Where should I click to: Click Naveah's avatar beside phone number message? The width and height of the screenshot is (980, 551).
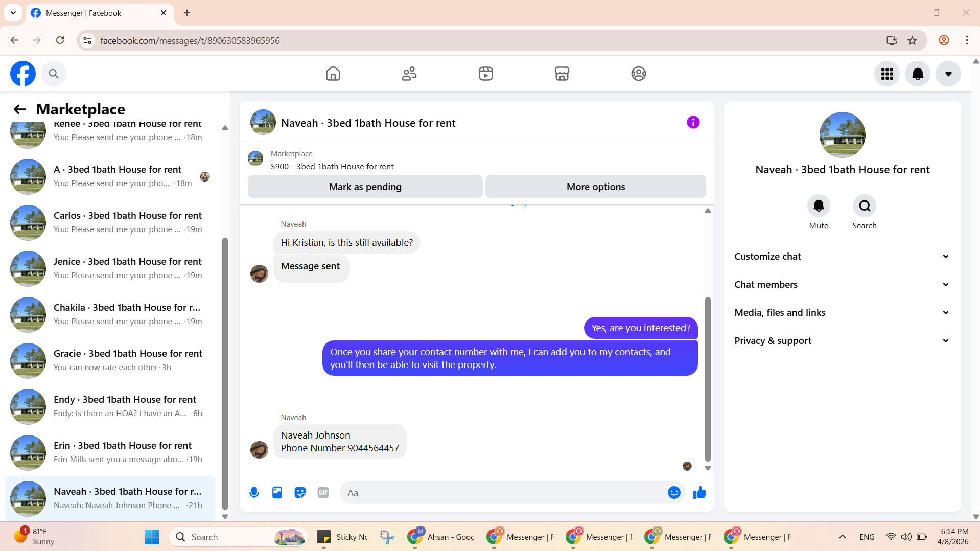[x=259, y=450]
